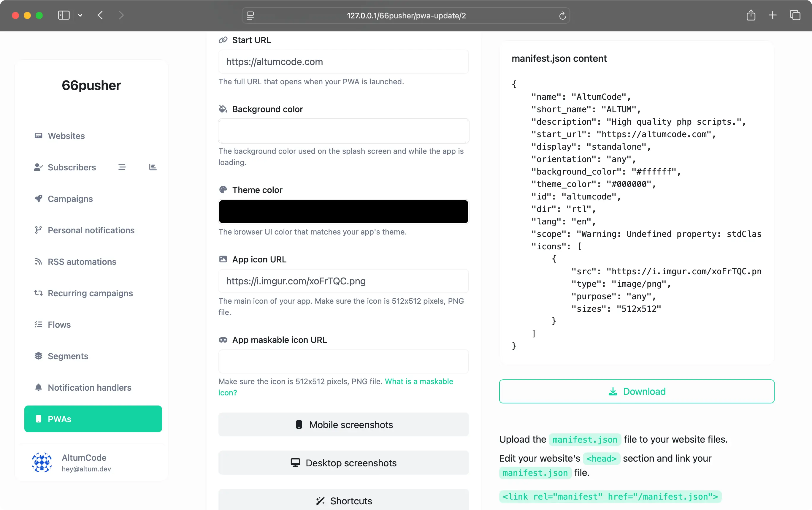This screenshot has height=510, width=812.
Task: Select the PWAs sidebar item
Action: 93,419
